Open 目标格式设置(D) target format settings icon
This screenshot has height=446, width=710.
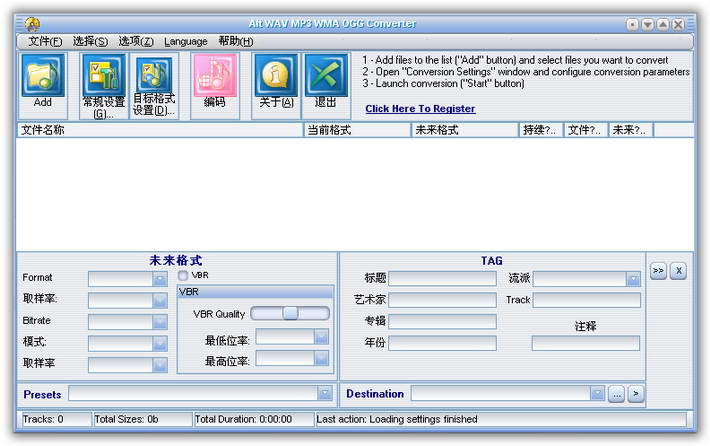[x=154, y=74]
